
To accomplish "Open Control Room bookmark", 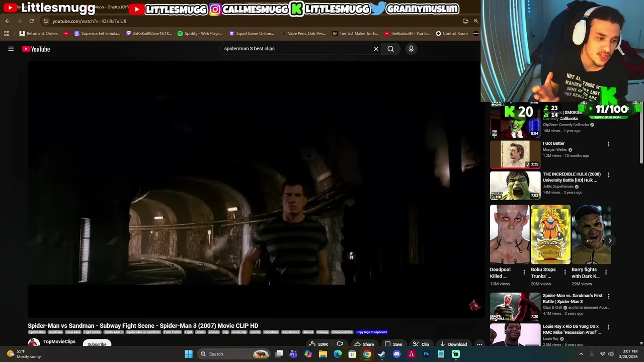I will coord(452,34).
